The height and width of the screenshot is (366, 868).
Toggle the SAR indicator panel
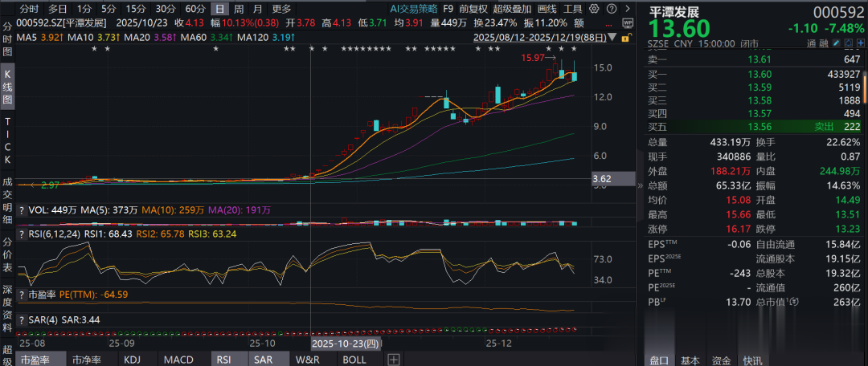[x=263, y=360]
